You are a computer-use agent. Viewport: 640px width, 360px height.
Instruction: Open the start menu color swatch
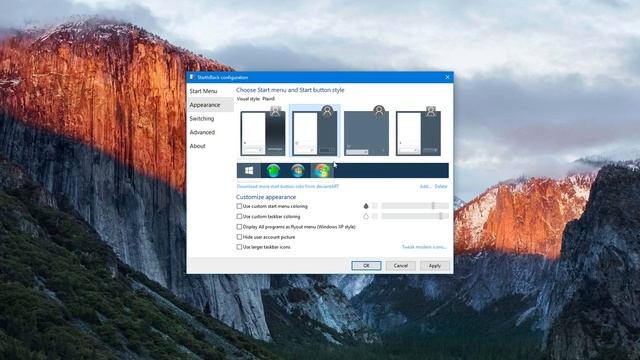click(375, 206)
